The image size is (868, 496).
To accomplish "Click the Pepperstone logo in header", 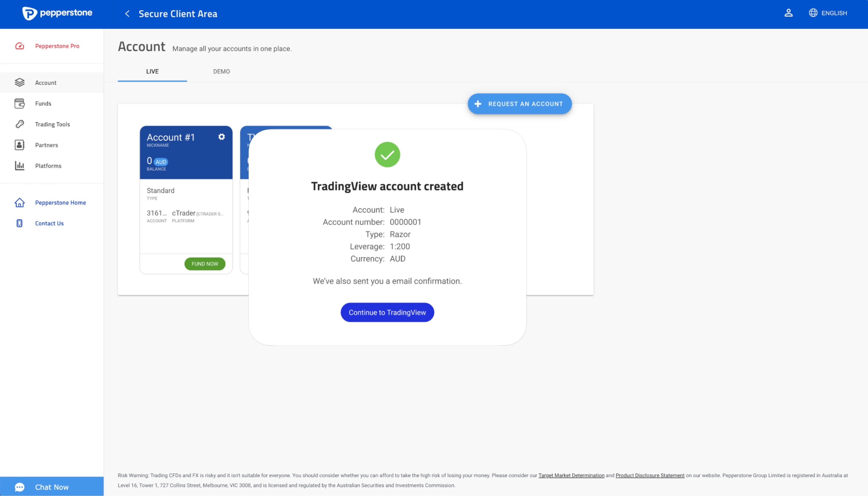I will [57, 13].
